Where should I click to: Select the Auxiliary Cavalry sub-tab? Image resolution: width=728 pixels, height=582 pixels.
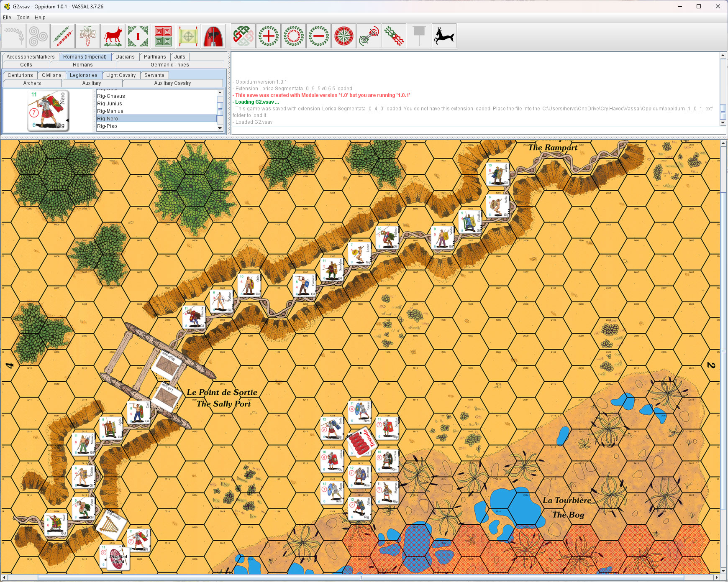[172, 83]
